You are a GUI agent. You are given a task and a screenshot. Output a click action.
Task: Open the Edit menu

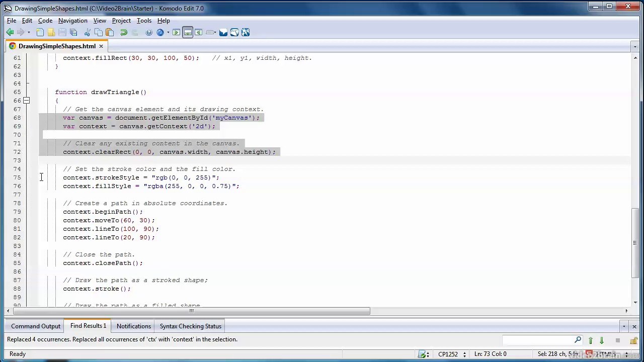[x=27, y=21]
